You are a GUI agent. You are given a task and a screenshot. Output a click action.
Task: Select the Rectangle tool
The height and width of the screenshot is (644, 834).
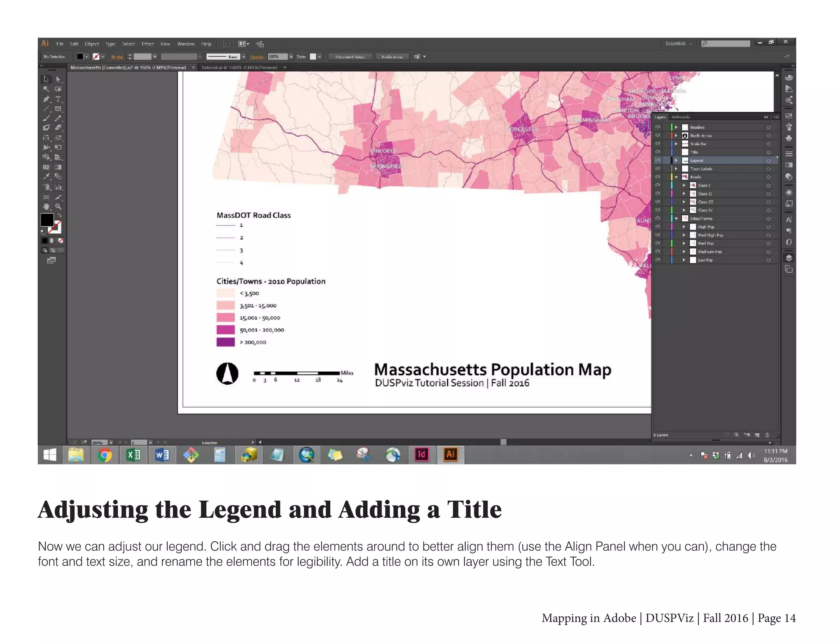tap(58, 109)
